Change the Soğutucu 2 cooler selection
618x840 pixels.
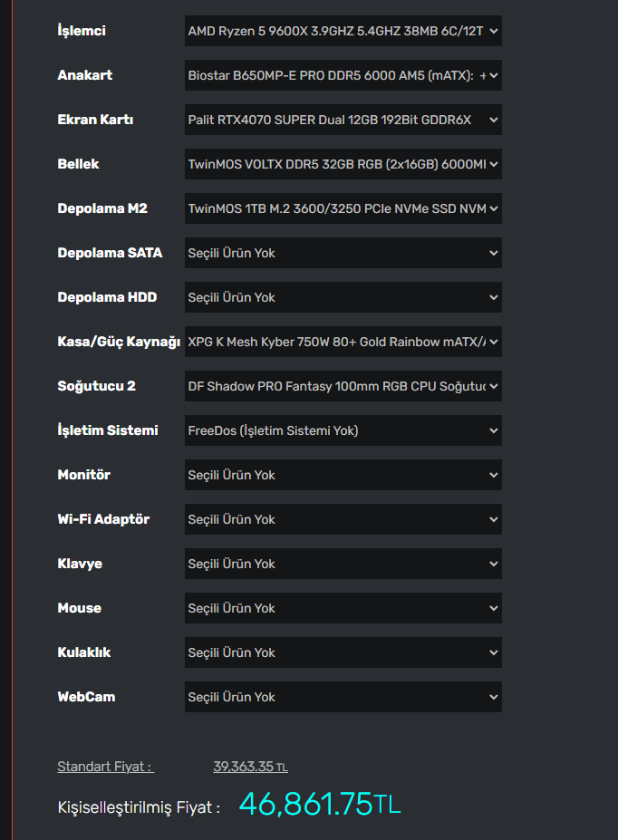(x=343, y=386)
